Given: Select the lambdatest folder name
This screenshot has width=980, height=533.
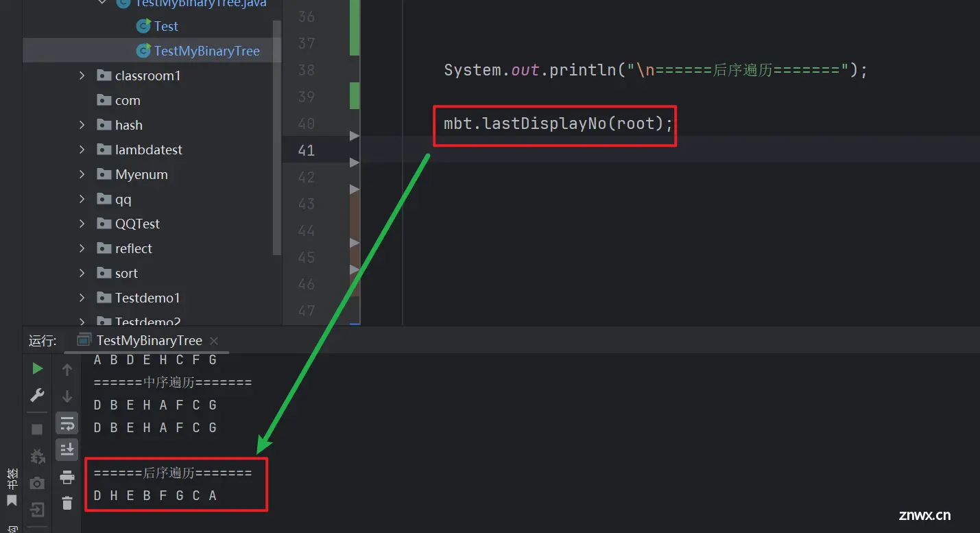Looking at the screenshot, I should (x=149, y=150).
